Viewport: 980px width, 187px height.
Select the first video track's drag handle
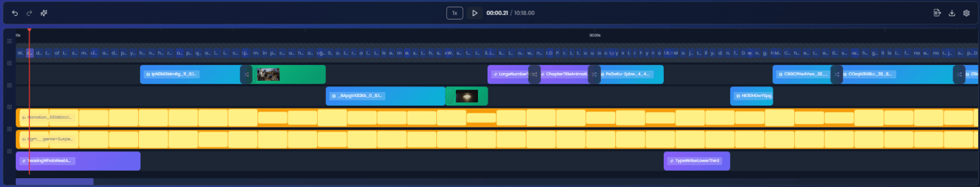tap(9, 63)
